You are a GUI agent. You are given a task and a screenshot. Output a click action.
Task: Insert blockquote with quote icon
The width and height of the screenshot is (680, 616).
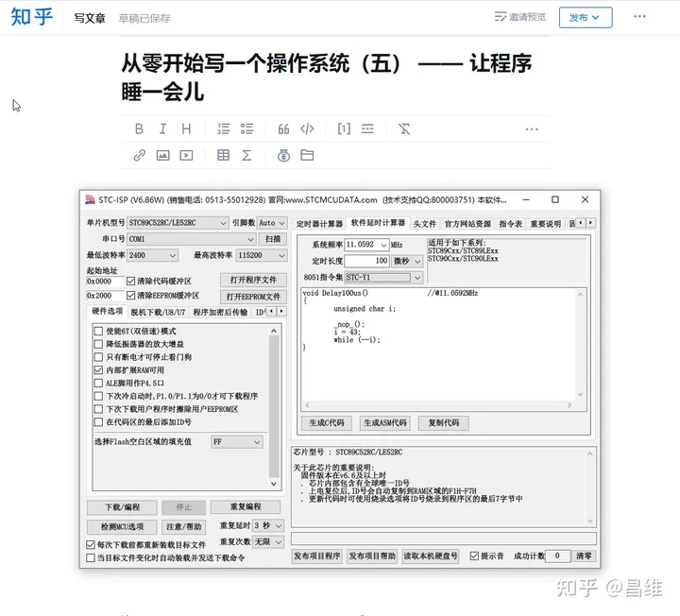(283, 128)
